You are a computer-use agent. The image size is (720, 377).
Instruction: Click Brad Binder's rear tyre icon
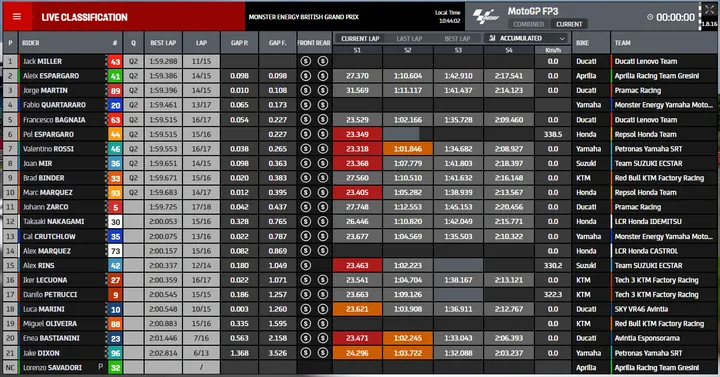(x=323, y=178)
